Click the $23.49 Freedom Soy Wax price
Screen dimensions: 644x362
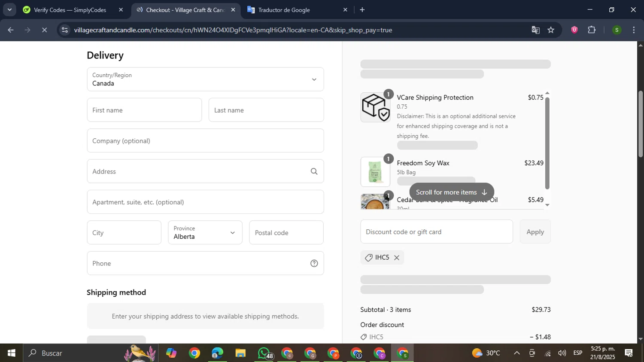[x=534, y=163]
